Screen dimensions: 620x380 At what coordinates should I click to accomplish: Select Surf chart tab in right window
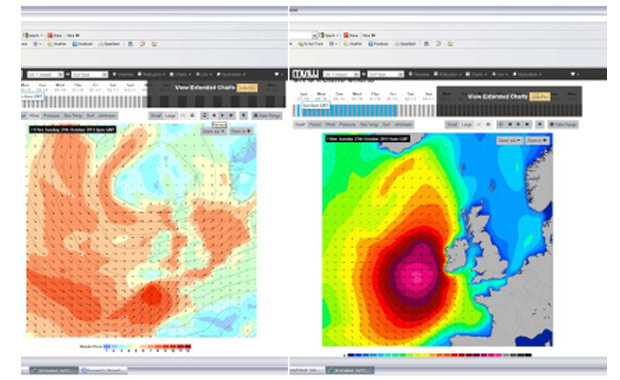(386, 125)
